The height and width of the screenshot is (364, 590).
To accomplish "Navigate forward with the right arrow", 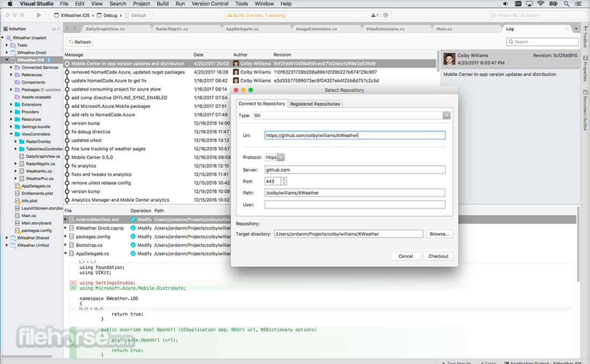I will [x=75, y=28].
